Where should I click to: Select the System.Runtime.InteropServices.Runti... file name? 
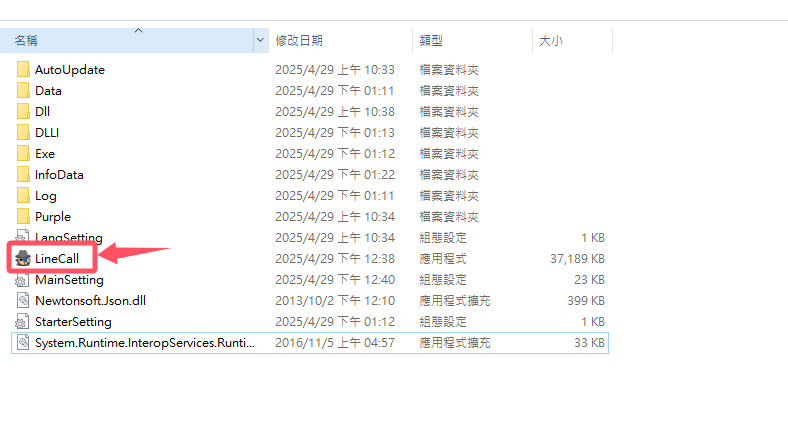click(x=145, y=343)
